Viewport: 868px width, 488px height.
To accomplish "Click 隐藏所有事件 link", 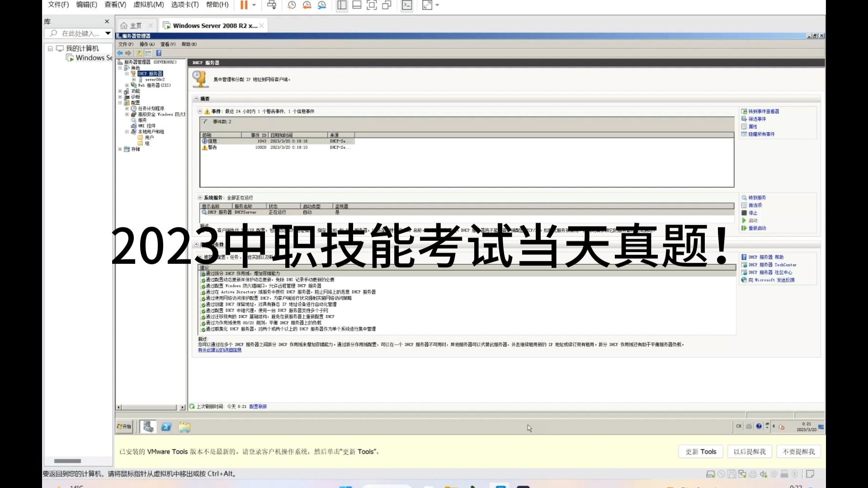I will pyautogui.click(x=761, y=134).
